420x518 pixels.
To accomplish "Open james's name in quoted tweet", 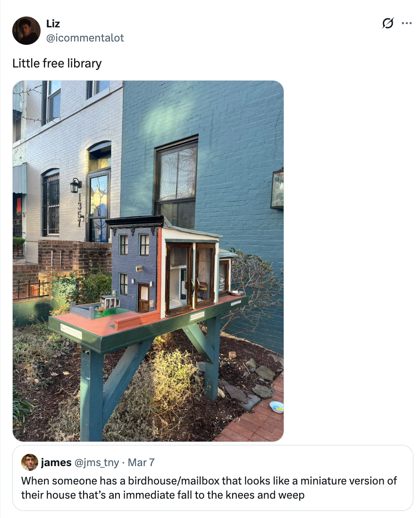I will [56, 462].
